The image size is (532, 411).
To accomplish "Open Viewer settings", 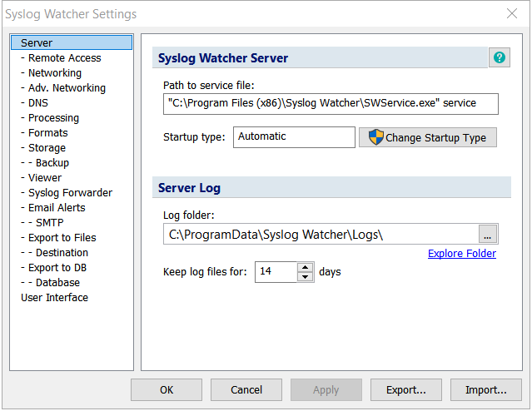I will (45, 178).
